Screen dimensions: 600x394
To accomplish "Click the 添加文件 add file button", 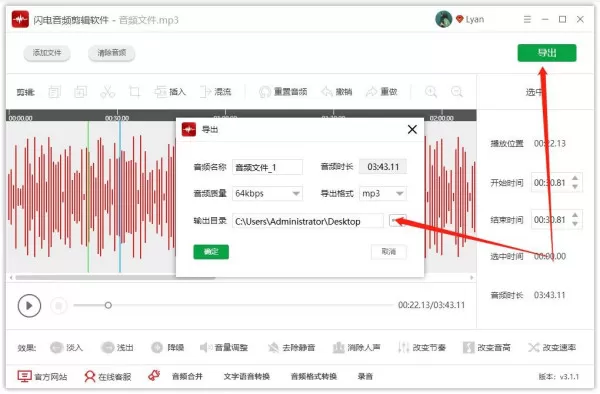I will 47,53.
